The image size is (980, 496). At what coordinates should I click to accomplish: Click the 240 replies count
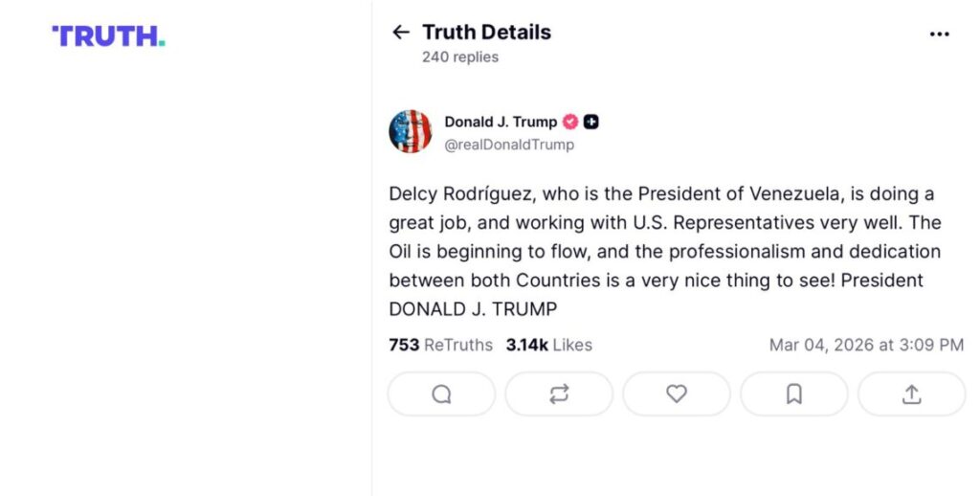(x=460, y=56)
